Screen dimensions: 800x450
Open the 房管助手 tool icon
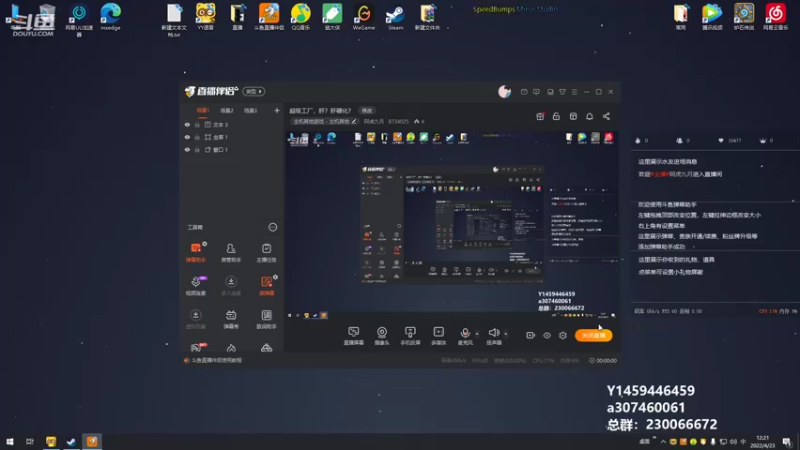pos(231,252)
